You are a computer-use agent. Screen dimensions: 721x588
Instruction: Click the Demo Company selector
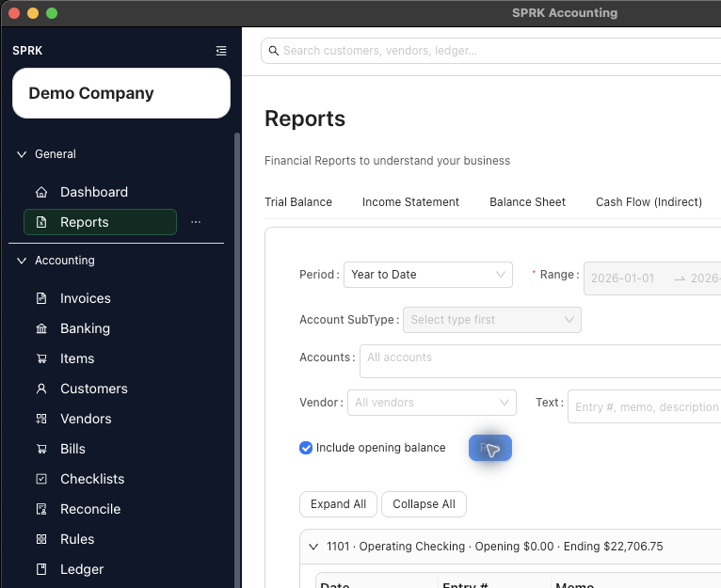121,93
